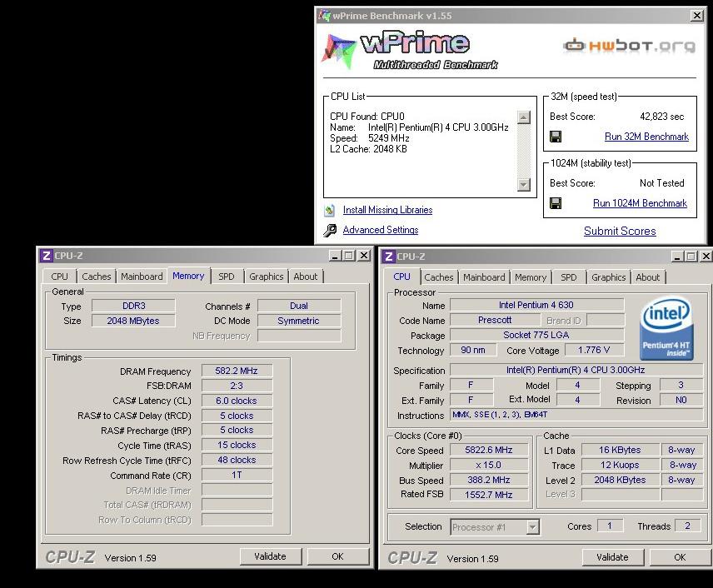Click the DC Mode value Symmetric
The image size is (713, 588).
click(x=299, y=321)
